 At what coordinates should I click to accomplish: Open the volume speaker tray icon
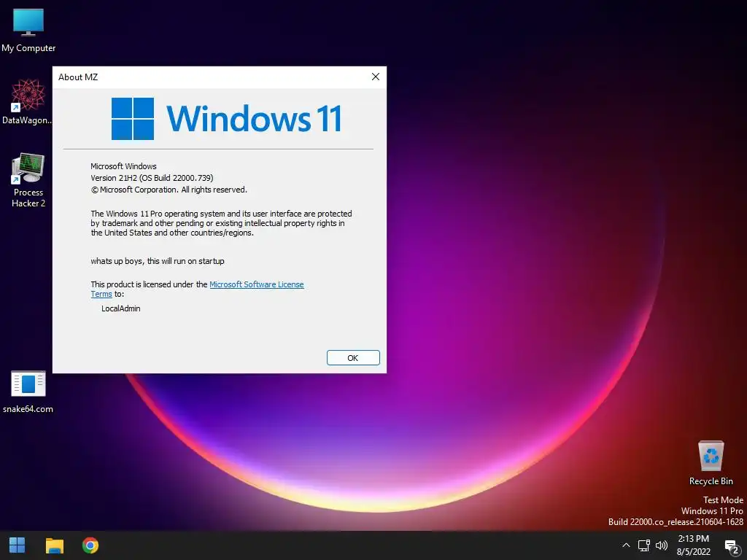pyautogui.click(x=661, y=545)
